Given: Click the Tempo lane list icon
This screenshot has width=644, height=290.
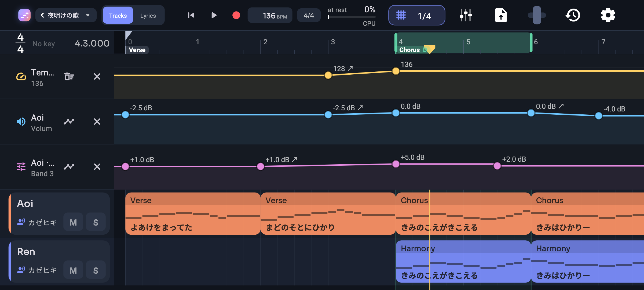Looking at the screenshot, I should point(69,77).
